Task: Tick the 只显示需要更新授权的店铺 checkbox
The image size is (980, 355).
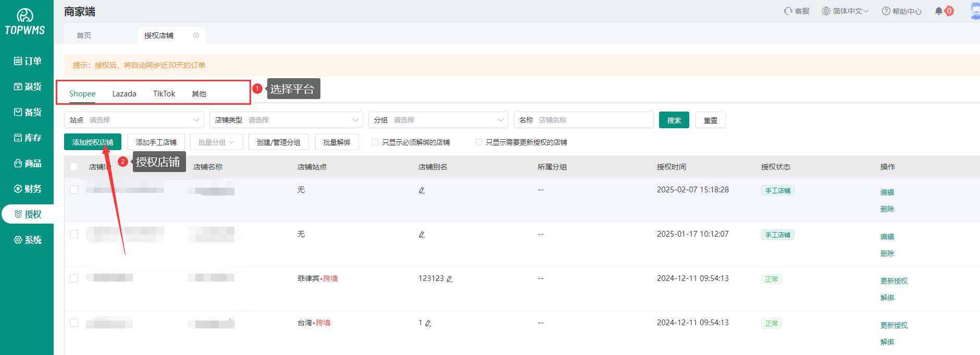Action: [478, 142]
